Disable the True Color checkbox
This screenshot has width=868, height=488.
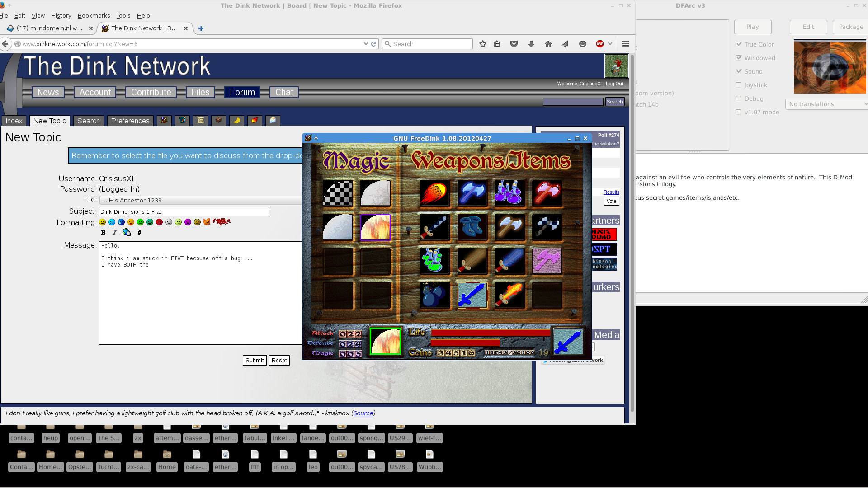point(739,44)
